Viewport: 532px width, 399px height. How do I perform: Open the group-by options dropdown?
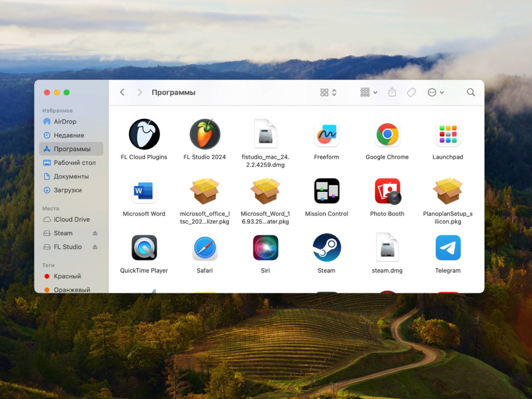coord(369,92)
